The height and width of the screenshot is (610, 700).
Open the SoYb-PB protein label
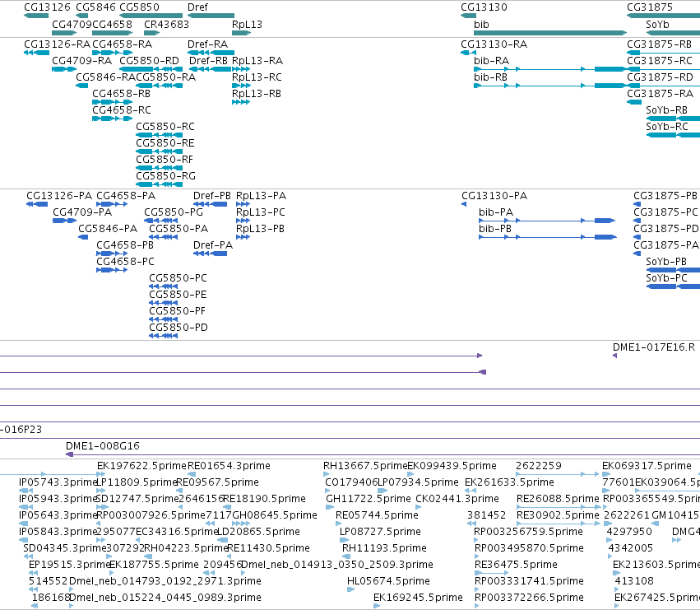(666, 262)
